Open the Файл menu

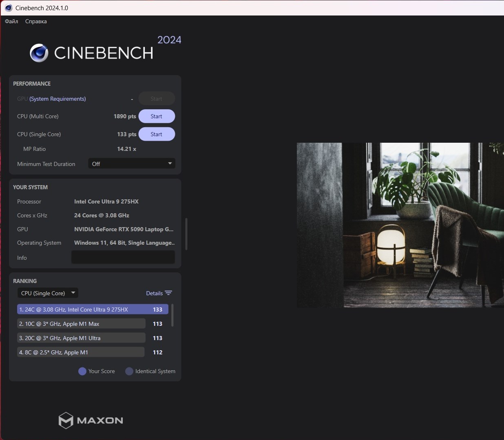(x=11, y=21)
